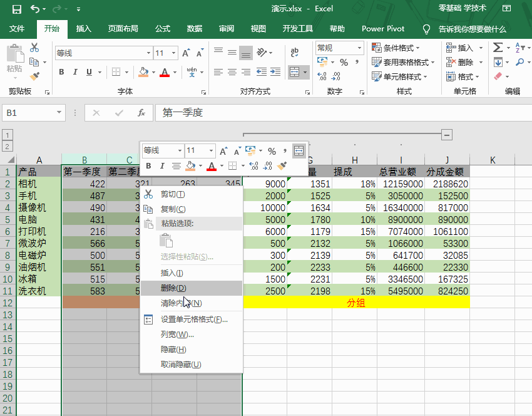Click the Insert Function fx icon
This screenshot has height=416, width=532.
[141, 113]
